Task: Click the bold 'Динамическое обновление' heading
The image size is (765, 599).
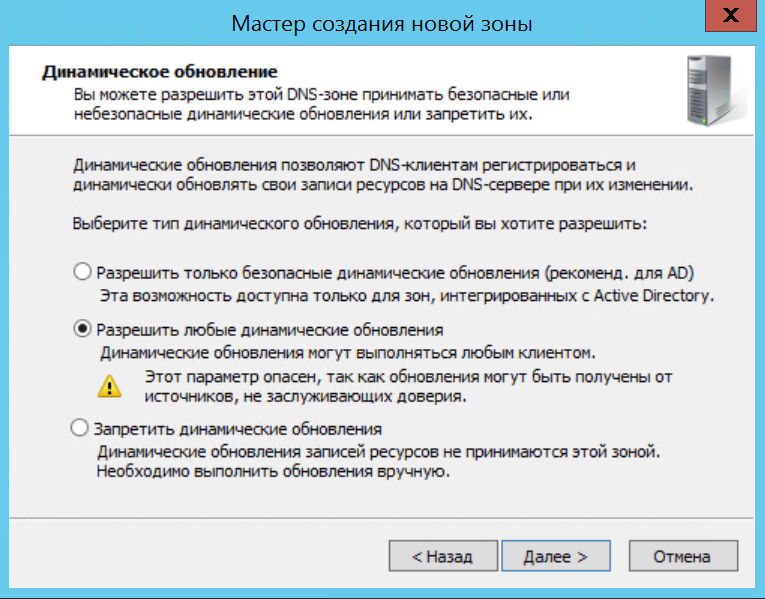Action: 157,73
